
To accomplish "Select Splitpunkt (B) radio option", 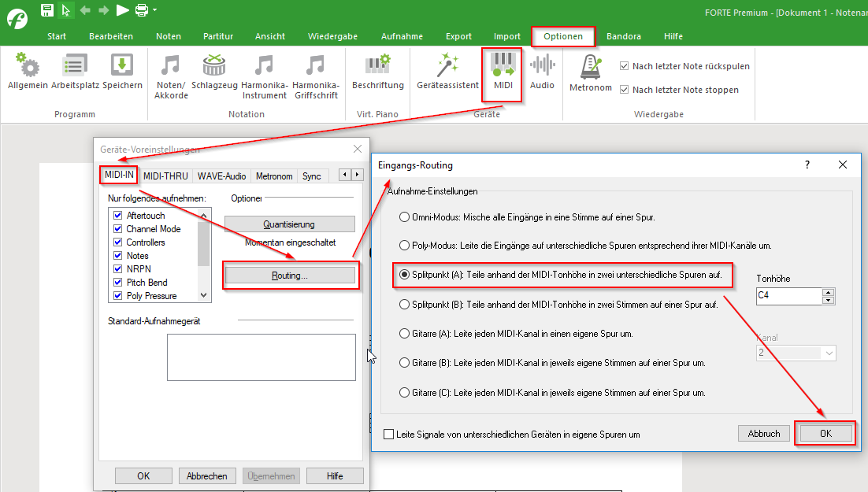I will tap(404, 305).
